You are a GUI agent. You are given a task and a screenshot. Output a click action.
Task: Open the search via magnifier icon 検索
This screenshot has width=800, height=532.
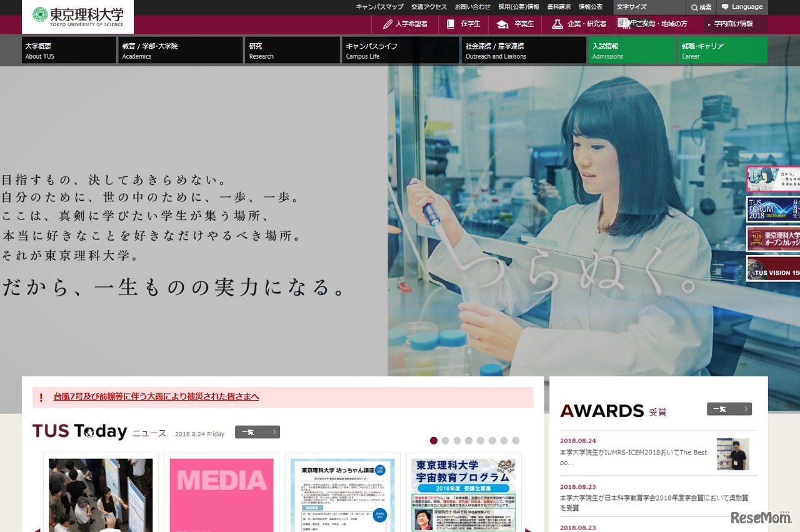click(x=694, y=8)
